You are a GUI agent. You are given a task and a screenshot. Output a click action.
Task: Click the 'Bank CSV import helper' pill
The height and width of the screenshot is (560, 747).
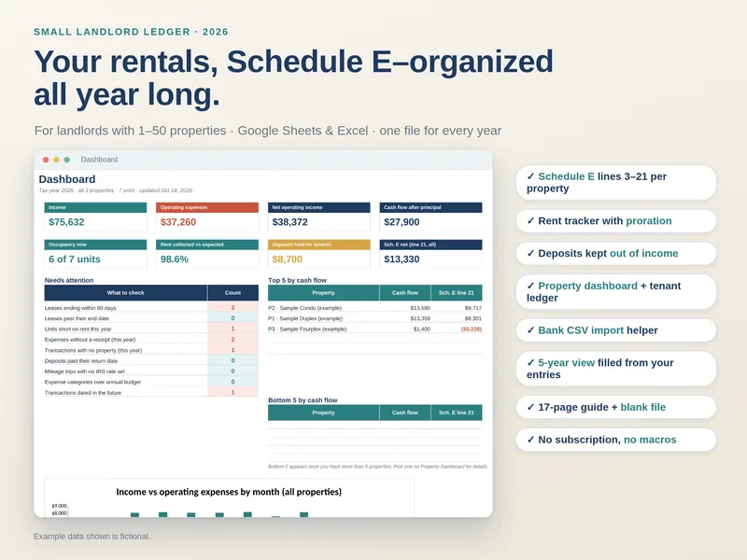tap(616, 330)
